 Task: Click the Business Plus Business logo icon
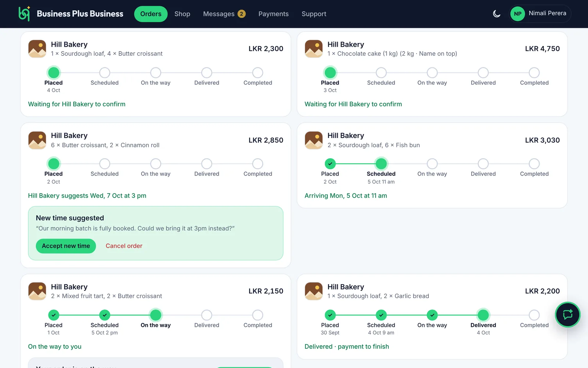pyautogui.click(x=24, y=14)
